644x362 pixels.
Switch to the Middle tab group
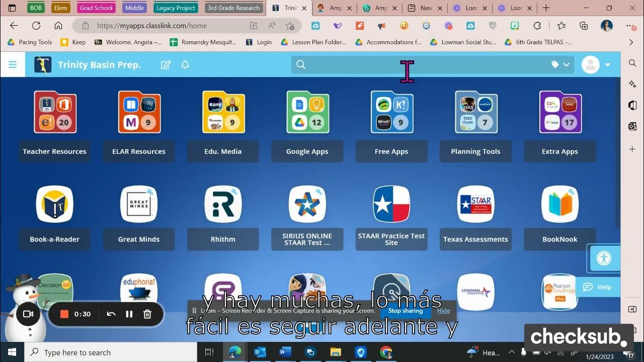[134, 8]
